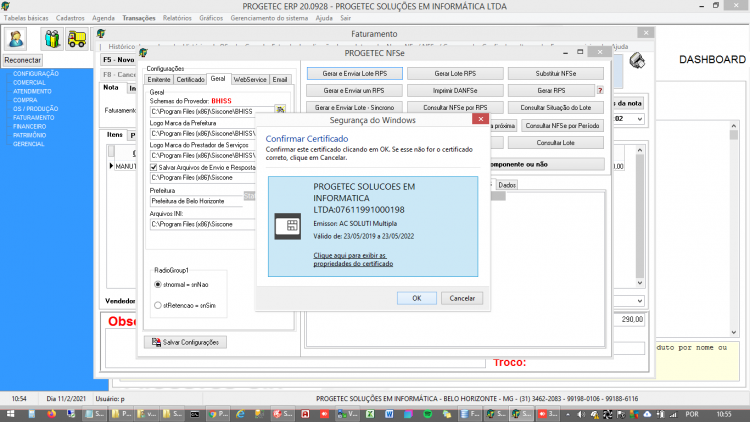Viewport: 750px width, 422px height.
Task: Click Consultar Lote button
Action: tap(555, 143)
